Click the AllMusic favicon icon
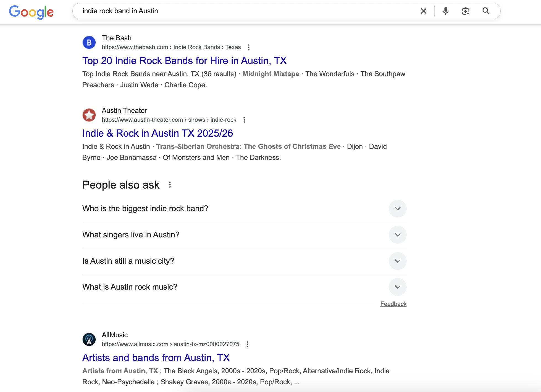 point(89,340)
